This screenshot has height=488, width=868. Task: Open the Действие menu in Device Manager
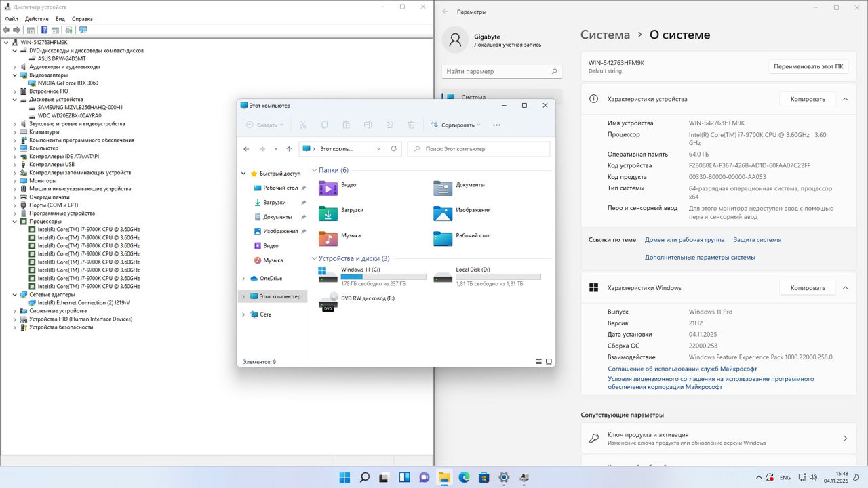pyautogui.click(x=37, y=19)
